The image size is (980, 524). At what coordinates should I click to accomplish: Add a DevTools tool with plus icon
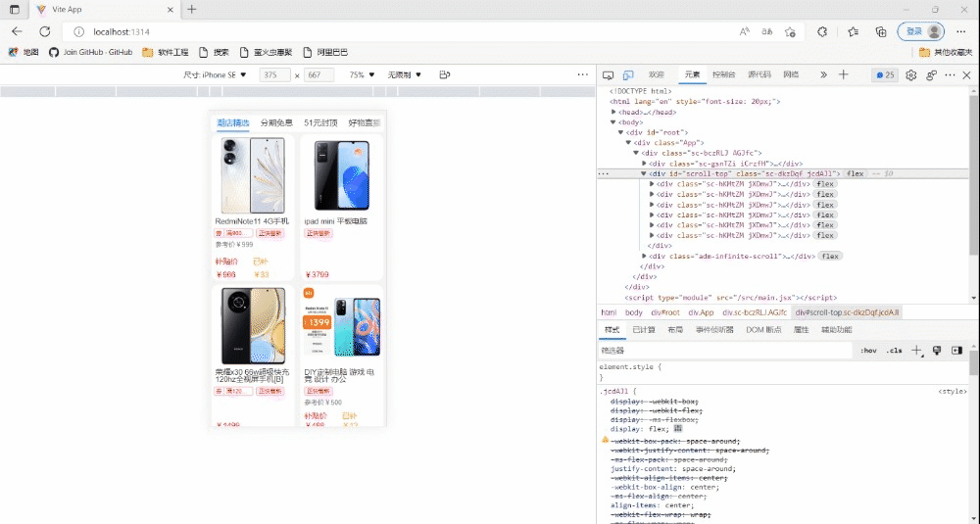coord(843,75)
